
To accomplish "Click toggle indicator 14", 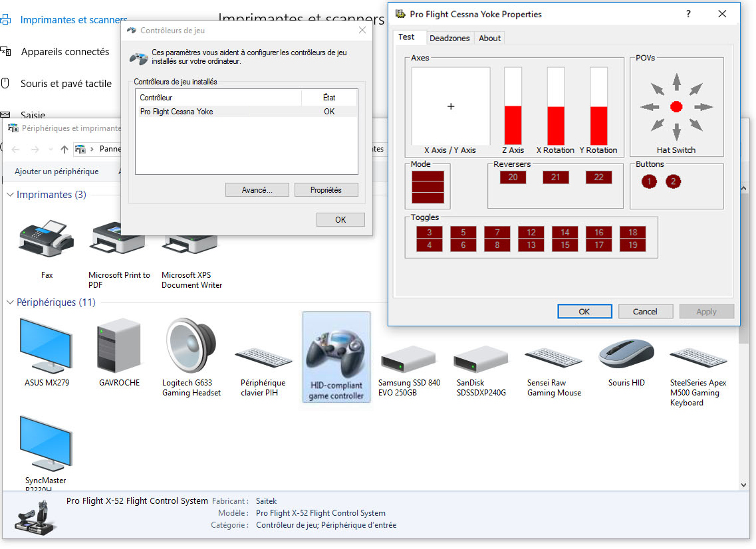I will 565,233.
